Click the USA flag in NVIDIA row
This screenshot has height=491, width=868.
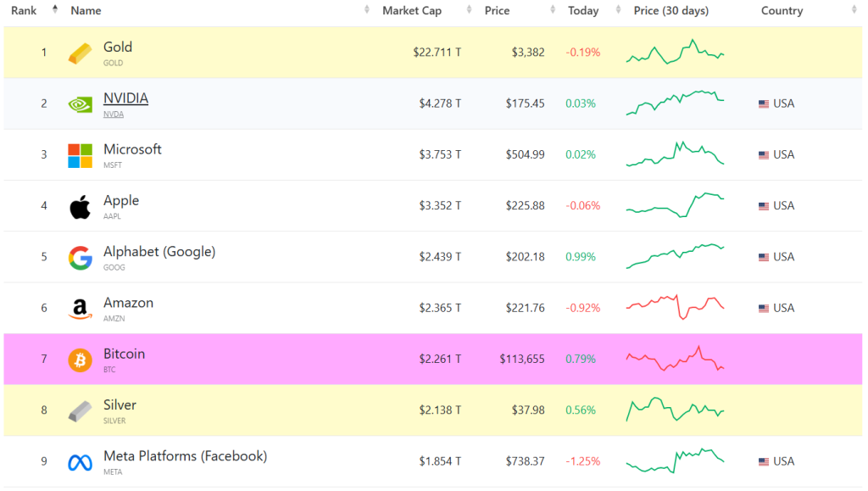pos(764,103)
